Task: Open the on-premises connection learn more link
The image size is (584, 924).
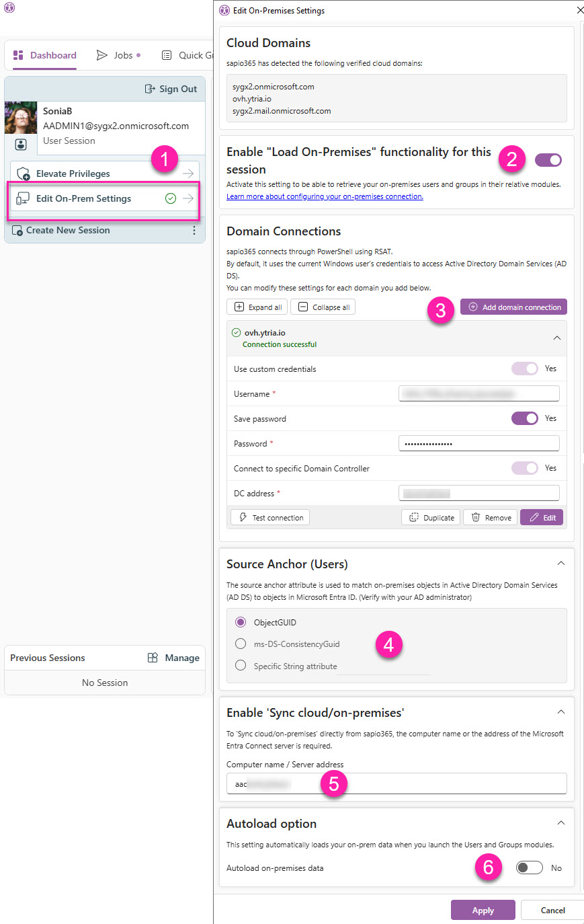Action: (x=325, y=196)
